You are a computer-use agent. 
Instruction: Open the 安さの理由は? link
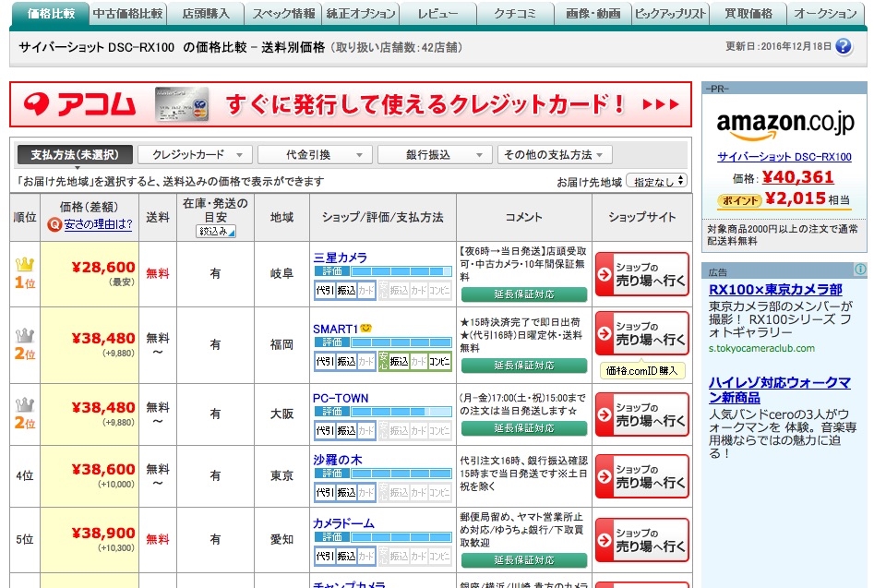coord(98,224)
